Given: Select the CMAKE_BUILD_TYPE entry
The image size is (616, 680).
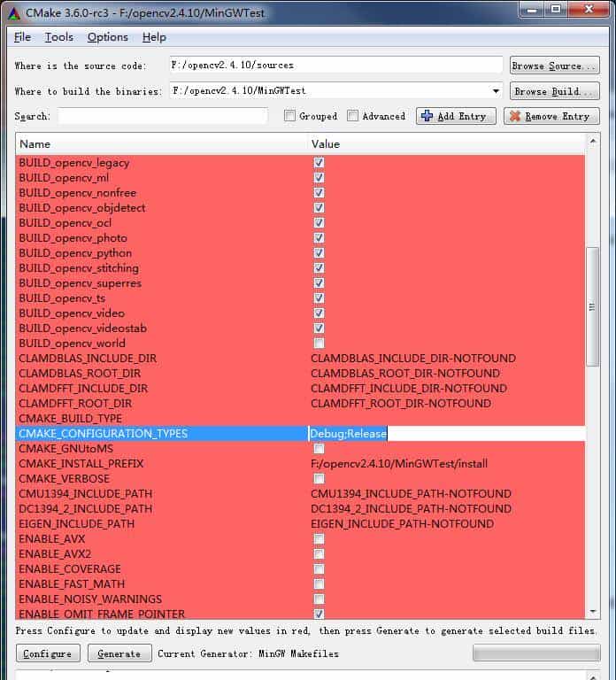Looking at the screenshot, I should click(x=70, y=419).
